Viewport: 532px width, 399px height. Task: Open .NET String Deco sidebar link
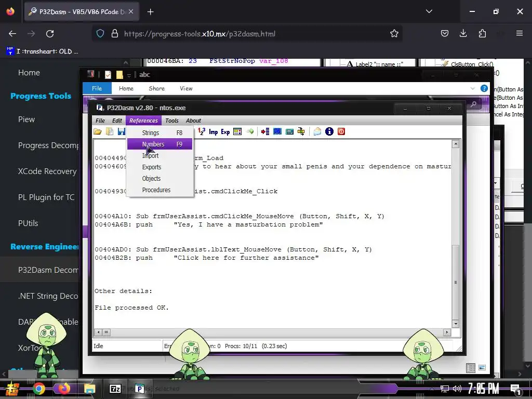48,296
